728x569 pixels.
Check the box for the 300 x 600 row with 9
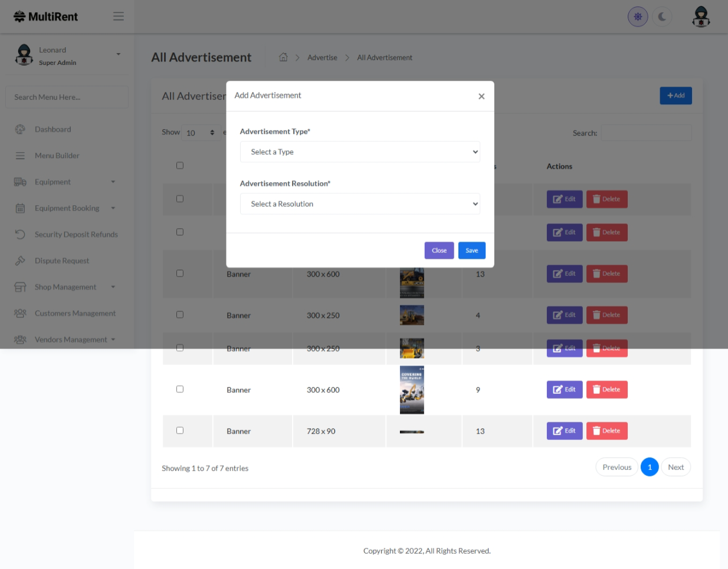click(180, 389)
